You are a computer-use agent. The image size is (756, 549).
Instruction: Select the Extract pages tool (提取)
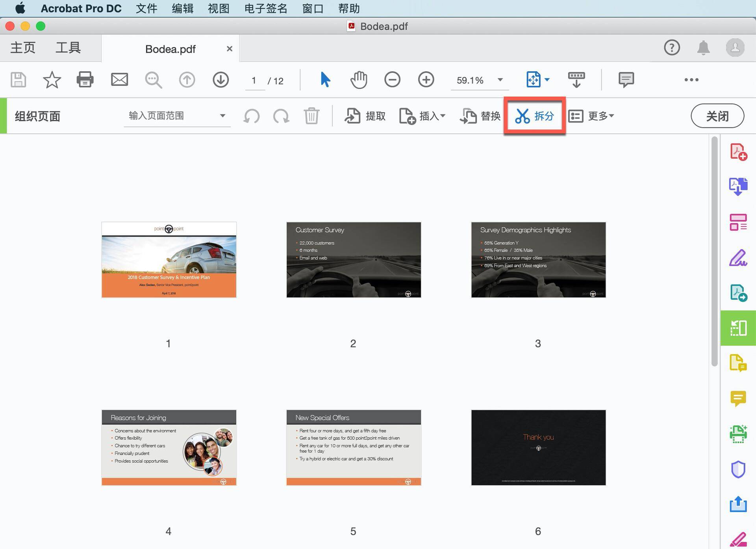pos(365,116)
